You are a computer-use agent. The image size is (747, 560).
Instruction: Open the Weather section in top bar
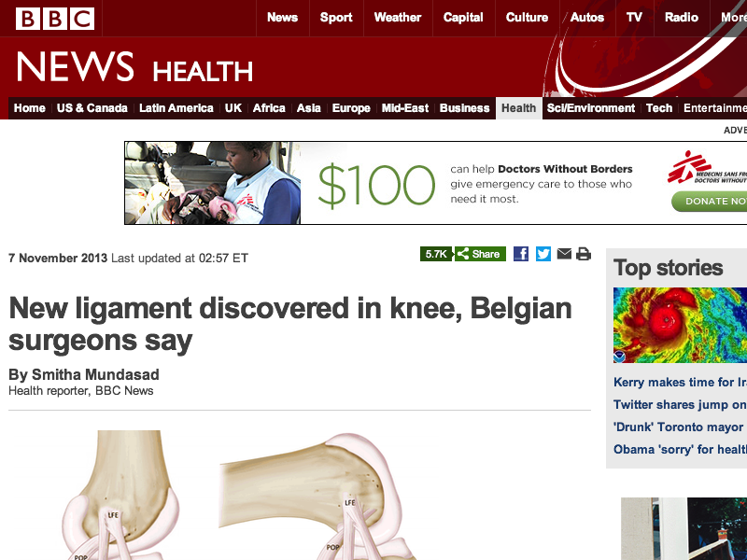[398, 18]
